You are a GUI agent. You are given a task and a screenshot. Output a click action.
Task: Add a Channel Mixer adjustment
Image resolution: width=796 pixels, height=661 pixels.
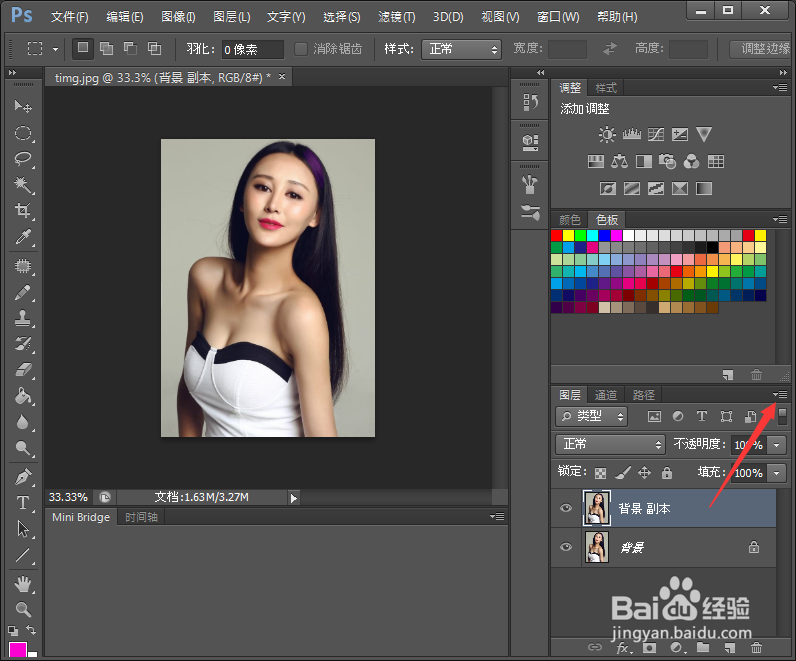pyautogui.click(x=691, y=162)
